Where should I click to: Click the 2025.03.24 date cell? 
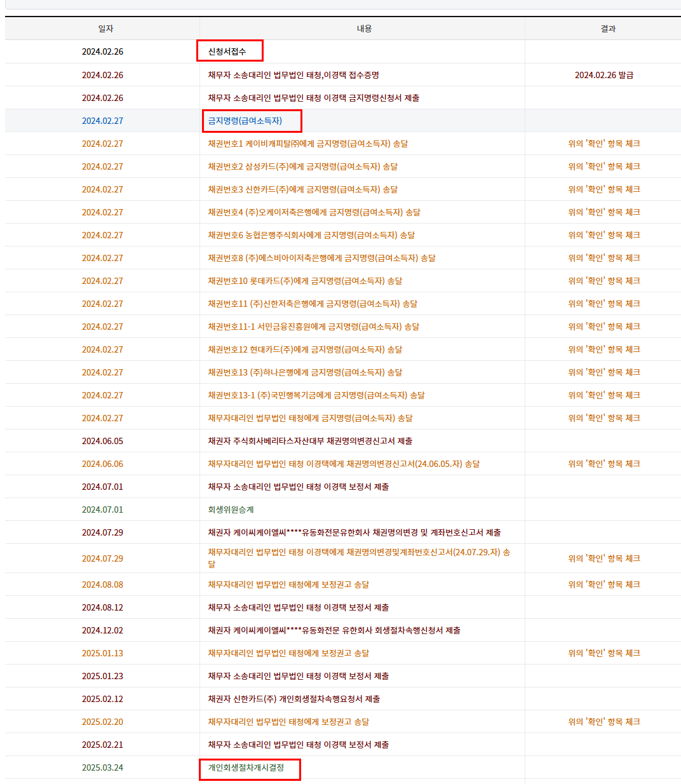pos(102,767)
